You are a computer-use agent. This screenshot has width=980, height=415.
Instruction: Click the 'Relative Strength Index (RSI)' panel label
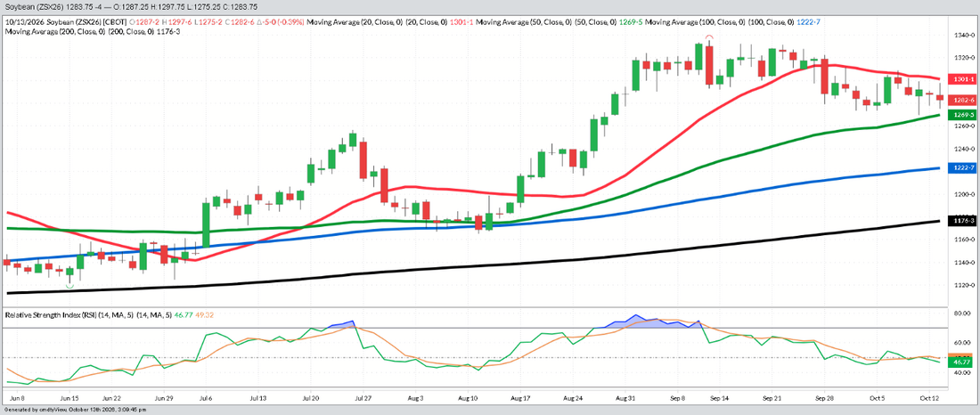click(52, 315)
